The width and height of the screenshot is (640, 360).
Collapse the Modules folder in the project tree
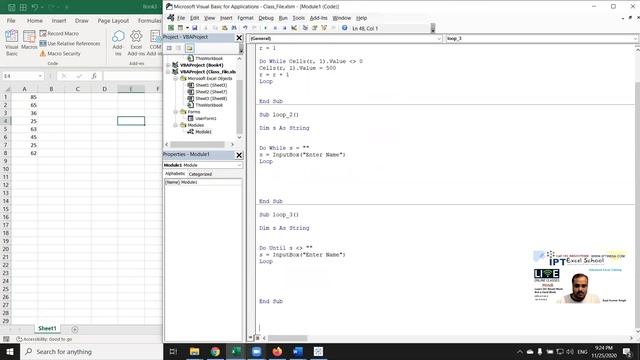[x=176, y=125]
